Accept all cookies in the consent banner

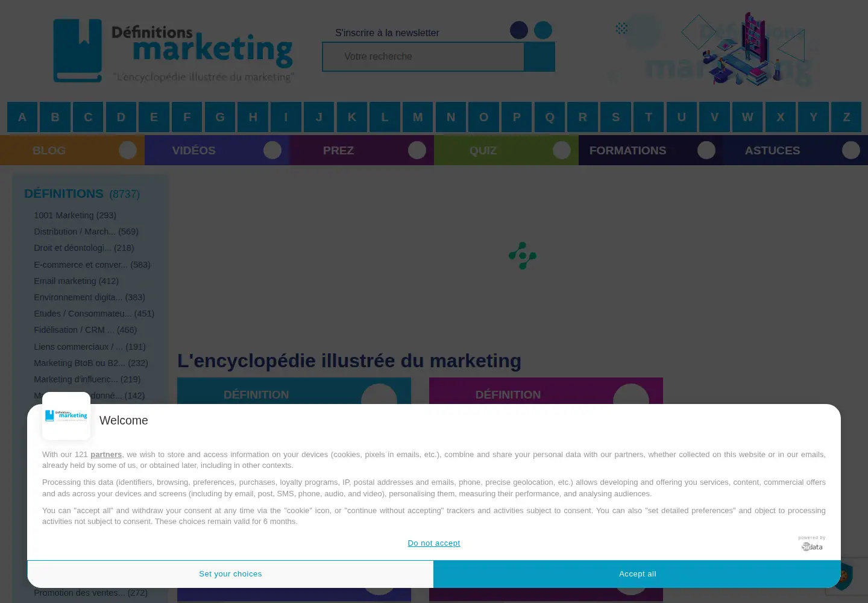[637, 574]
